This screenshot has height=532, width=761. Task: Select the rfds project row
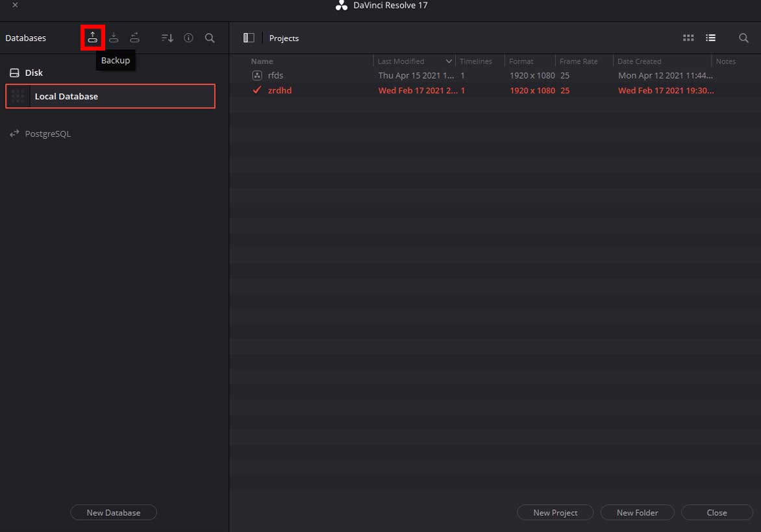pos(276,75)
